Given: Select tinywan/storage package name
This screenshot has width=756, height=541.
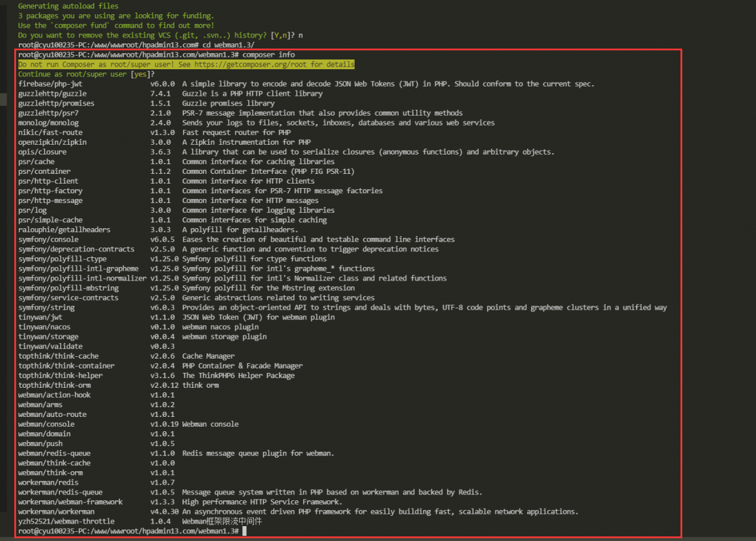Looking at the screenshot, I should [x=48, y=337].
